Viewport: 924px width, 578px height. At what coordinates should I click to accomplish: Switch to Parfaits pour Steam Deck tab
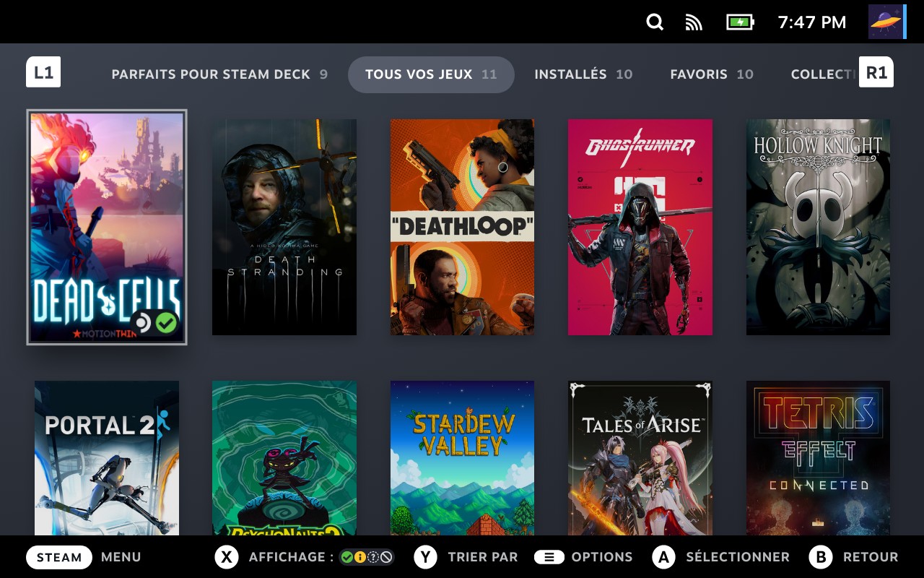(219, 74)
